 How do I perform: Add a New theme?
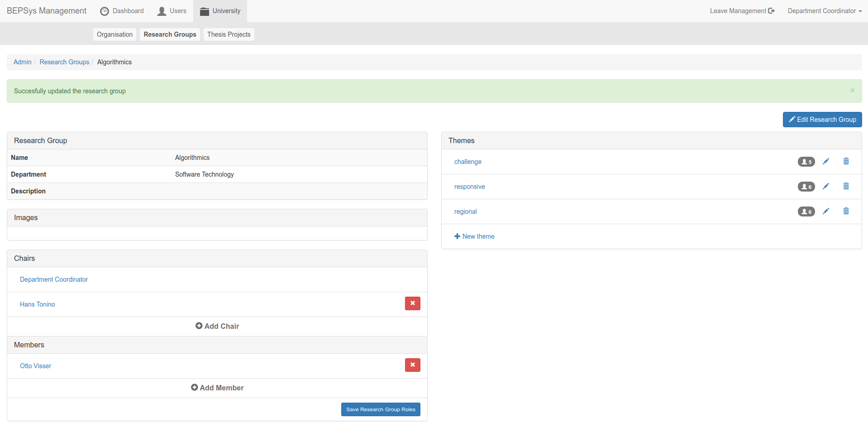point(474,236)
